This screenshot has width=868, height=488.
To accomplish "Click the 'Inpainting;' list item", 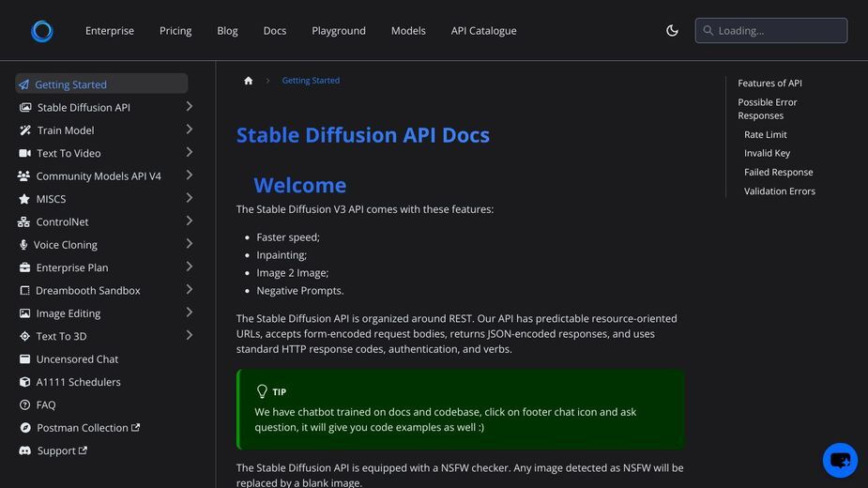I will point(282,255).
